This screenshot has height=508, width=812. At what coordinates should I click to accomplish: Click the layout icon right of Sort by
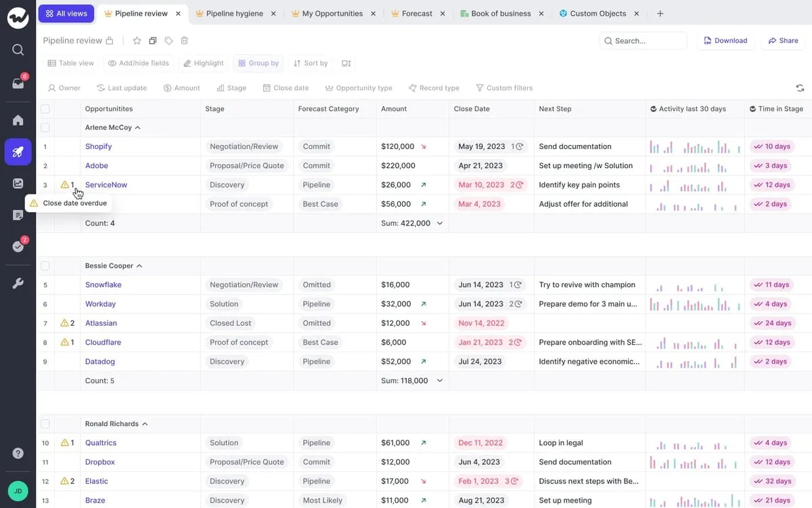coord(346,63)
